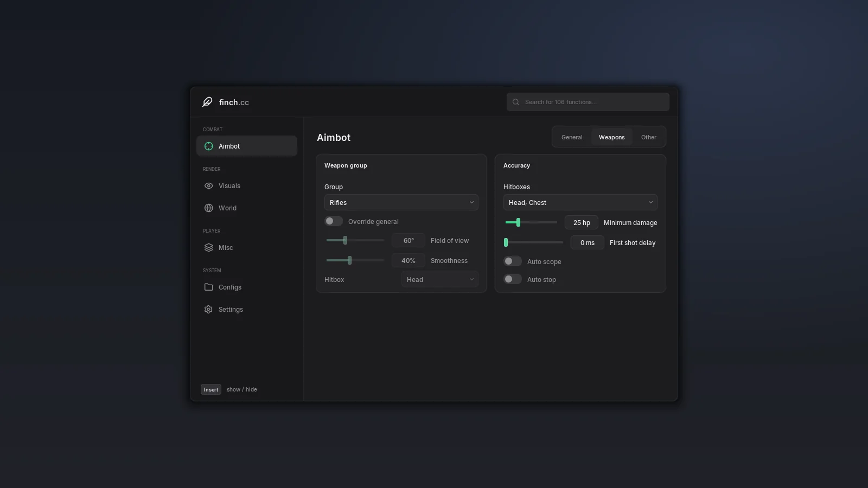868x488 pixels.
Task: Click the Smoothness slider track
Action: (355, 260)
